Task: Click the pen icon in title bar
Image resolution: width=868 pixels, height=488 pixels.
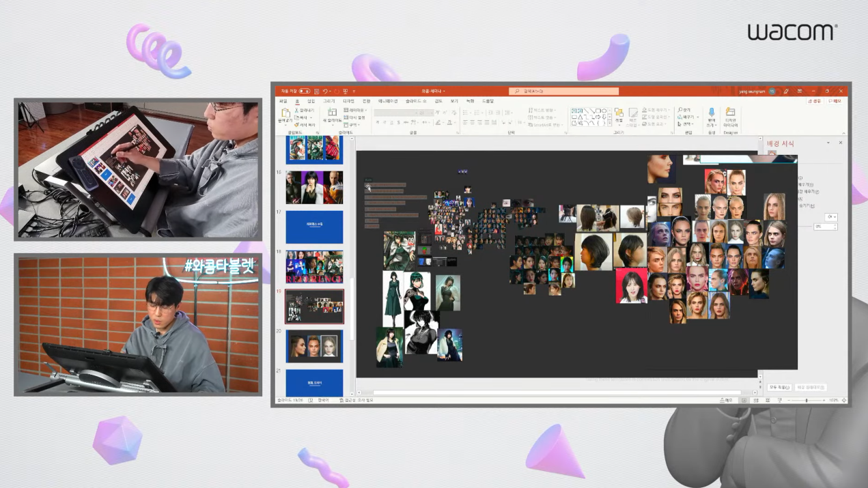Action: click(x=785, y=91)
